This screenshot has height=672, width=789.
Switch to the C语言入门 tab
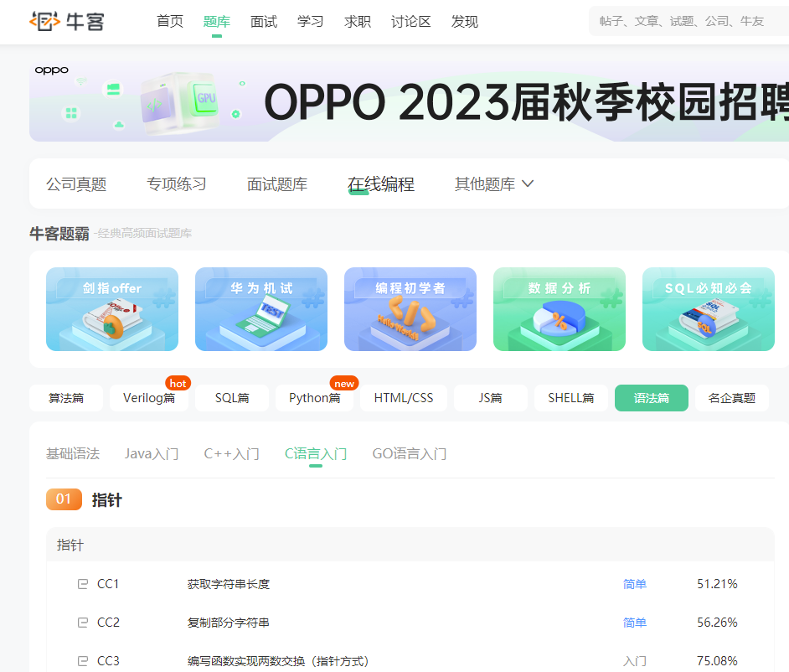tap(316, 452)
